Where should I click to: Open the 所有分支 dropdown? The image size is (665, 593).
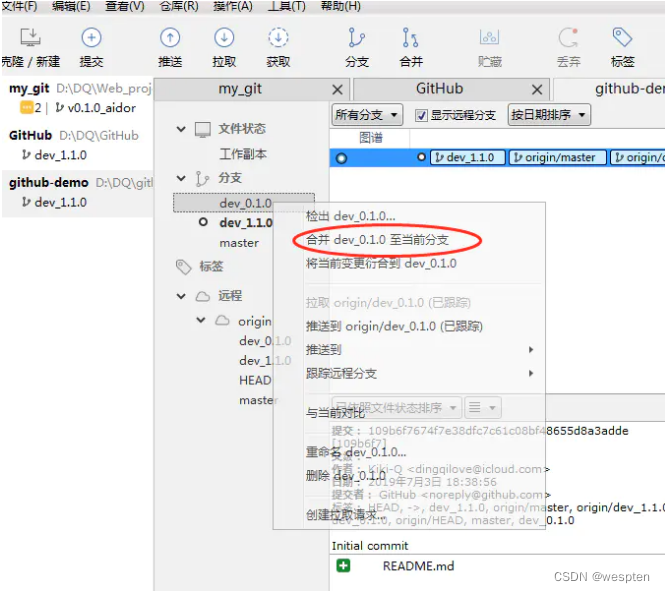(x=367, y=115)
